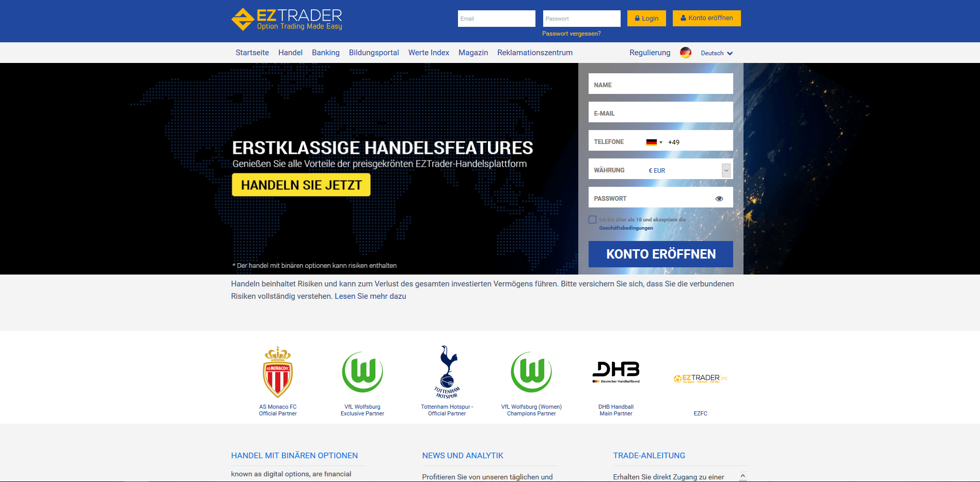Click VfL Wolfsburg (Women) Champions Partner caption
Image resolution: width=980 pixels, height=482 pixels.
531,410
